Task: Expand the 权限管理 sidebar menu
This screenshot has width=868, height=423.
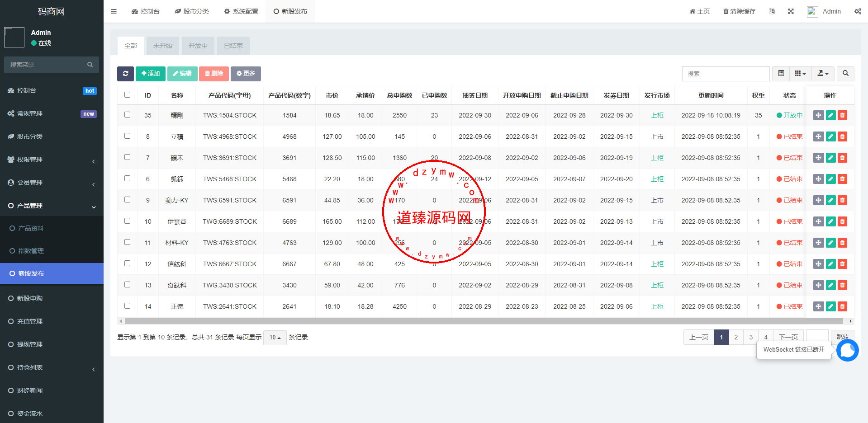Action: click(x=52, y=160)
